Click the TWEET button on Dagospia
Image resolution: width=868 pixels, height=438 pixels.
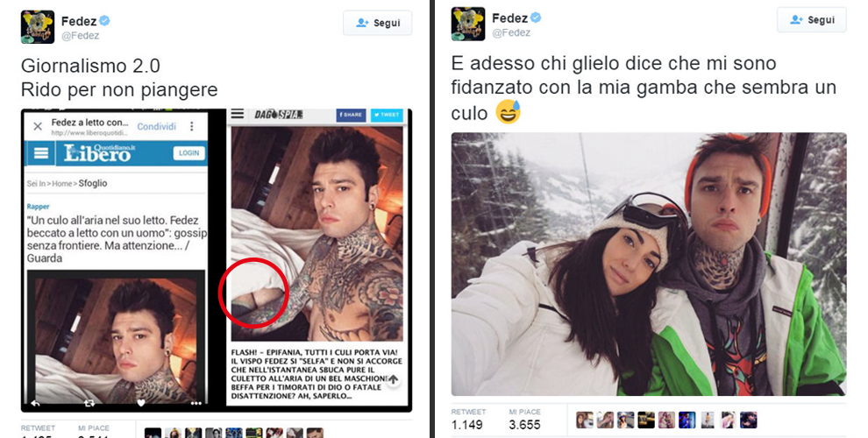coord(387,115)
